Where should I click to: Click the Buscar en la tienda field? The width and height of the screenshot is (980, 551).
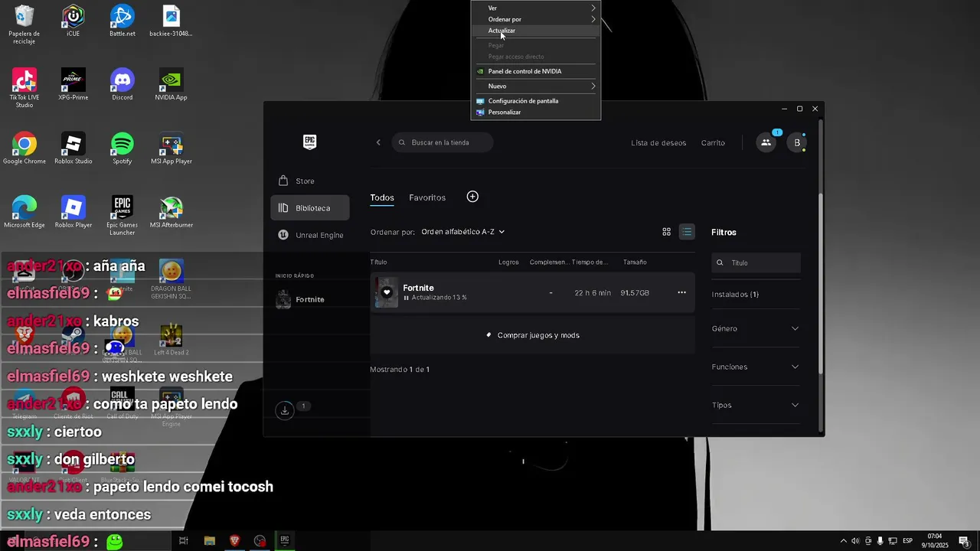coord(443,142)
